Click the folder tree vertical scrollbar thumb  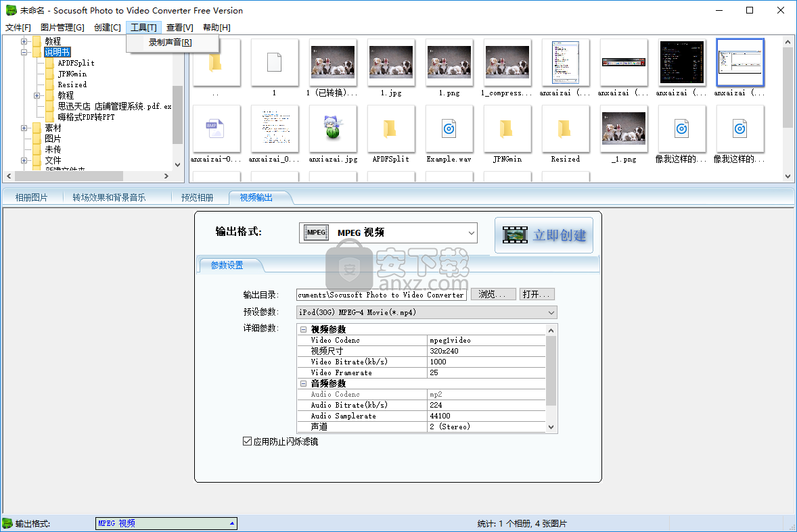pos(177,114)
